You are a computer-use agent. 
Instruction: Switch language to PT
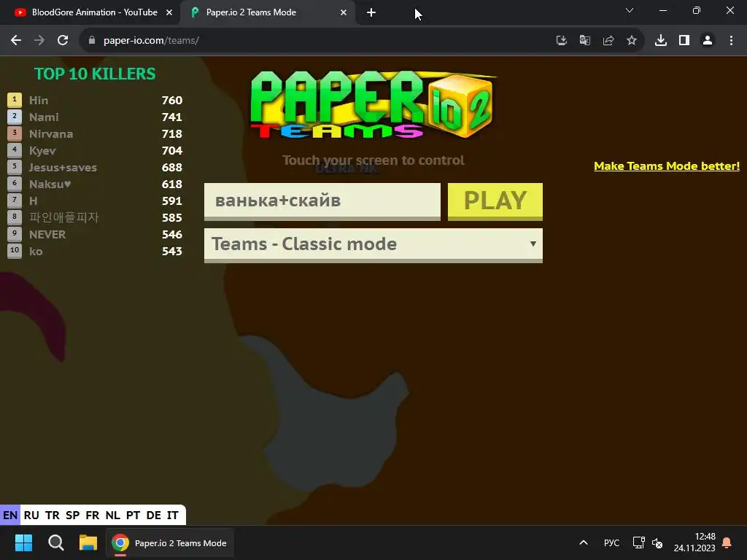point(133,516)
